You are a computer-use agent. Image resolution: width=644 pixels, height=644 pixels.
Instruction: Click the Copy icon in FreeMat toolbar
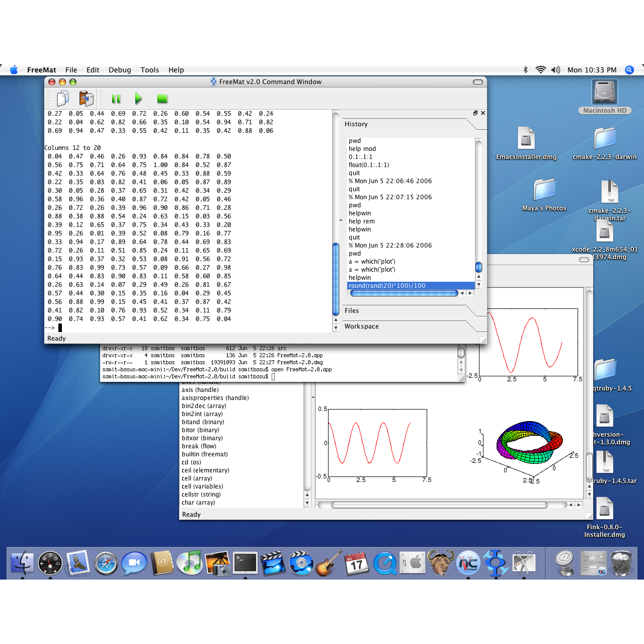[x=63, y=99]
